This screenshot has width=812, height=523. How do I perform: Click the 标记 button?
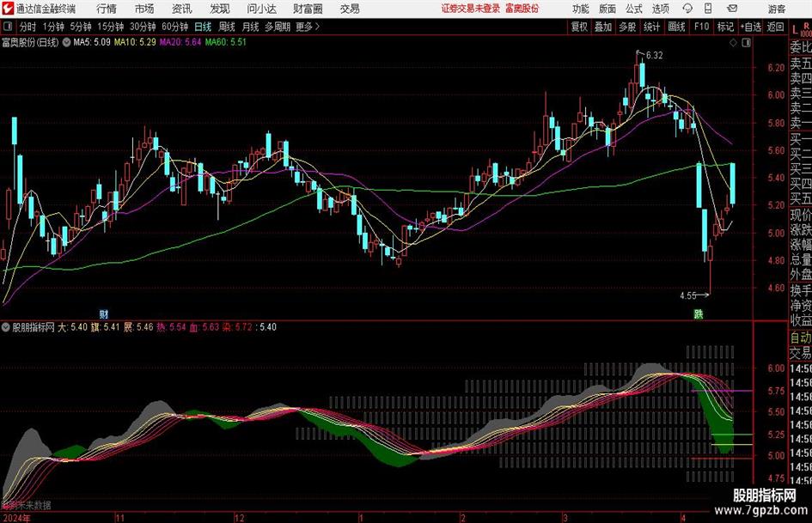(x=725, y=27)
